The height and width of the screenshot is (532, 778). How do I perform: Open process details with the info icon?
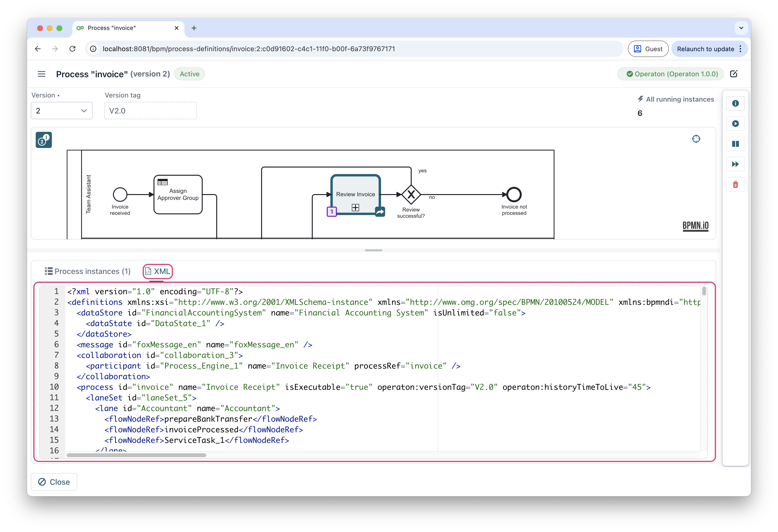tap(736, 103)
